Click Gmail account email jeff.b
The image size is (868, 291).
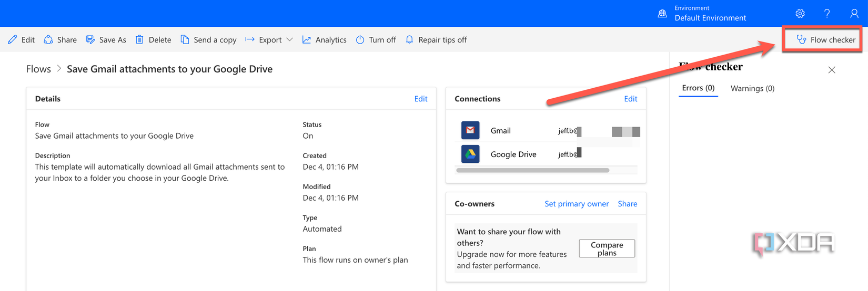click(568, 131)
